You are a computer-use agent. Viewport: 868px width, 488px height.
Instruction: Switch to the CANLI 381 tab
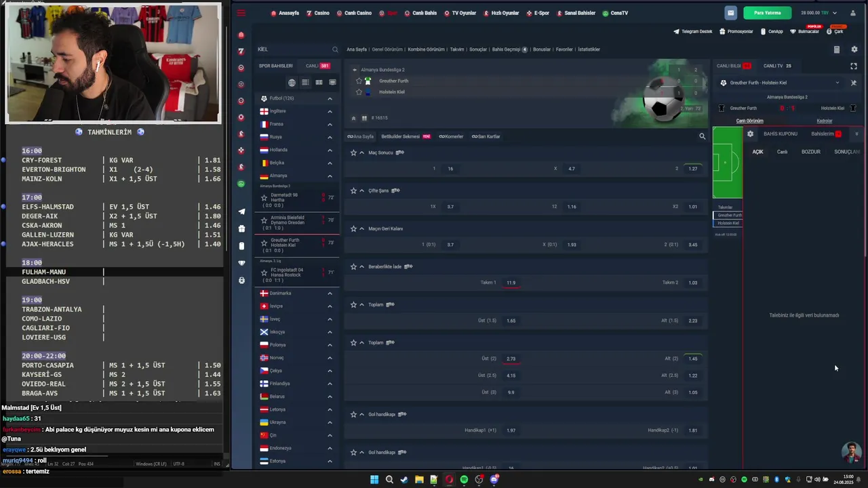(x=317, y=66)
